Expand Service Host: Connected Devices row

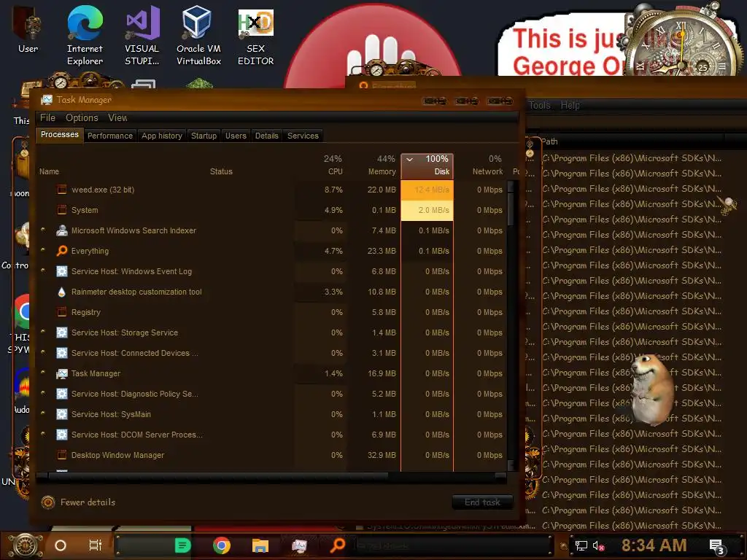point(43,352)
